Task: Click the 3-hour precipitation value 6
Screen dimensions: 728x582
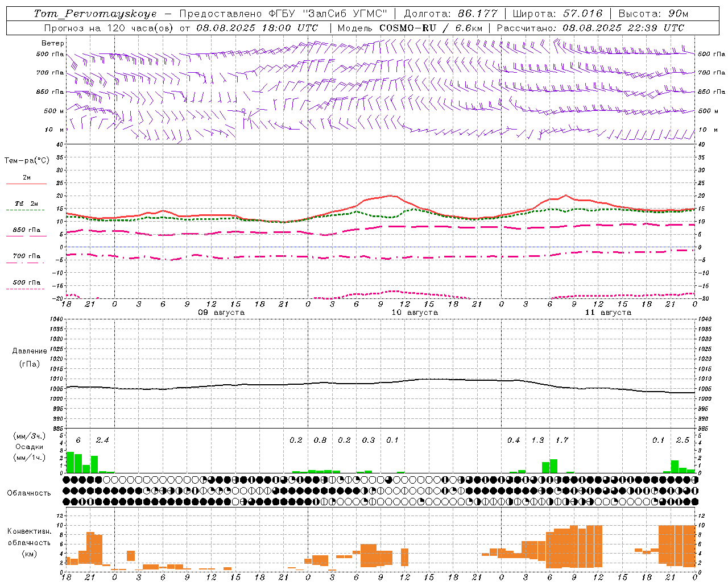Action: tap(78, 440)
